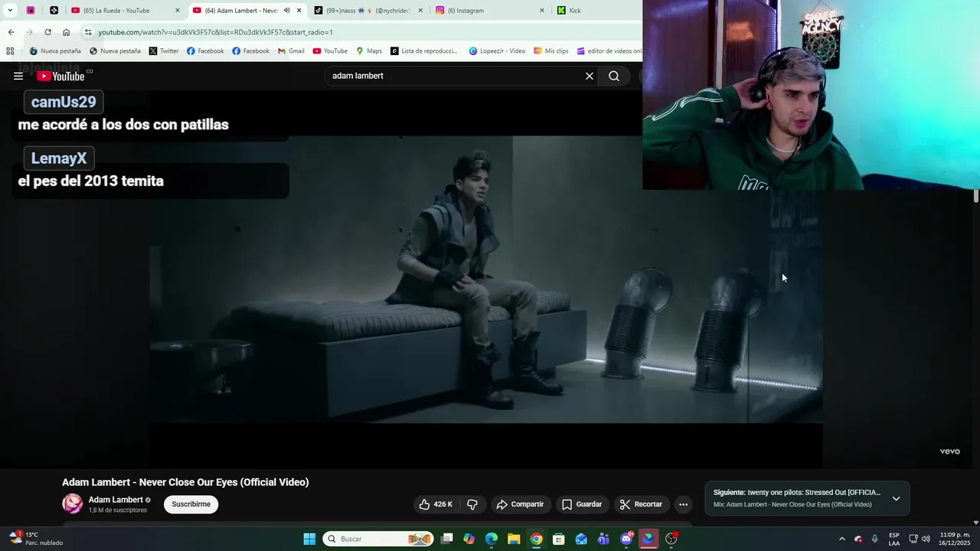
Task: Switch to the TikTok nasss tab
Action: point(367,11)
